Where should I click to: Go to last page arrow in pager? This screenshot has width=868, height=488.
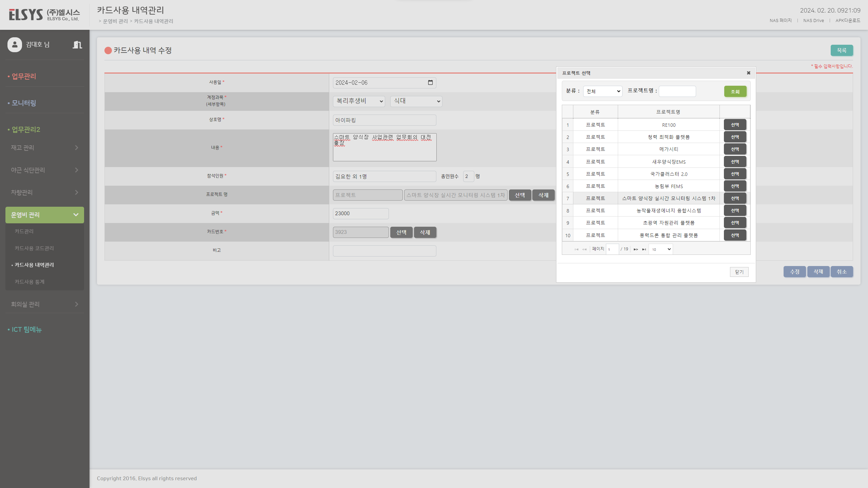click(x=644, y=249)
